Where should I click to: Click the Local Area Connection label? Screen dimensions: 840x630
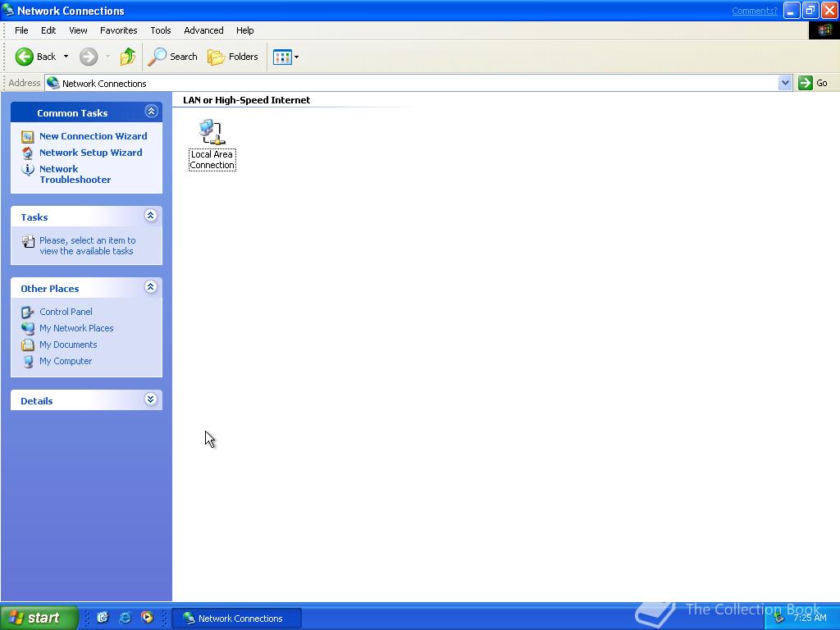[x=212, y=160]
